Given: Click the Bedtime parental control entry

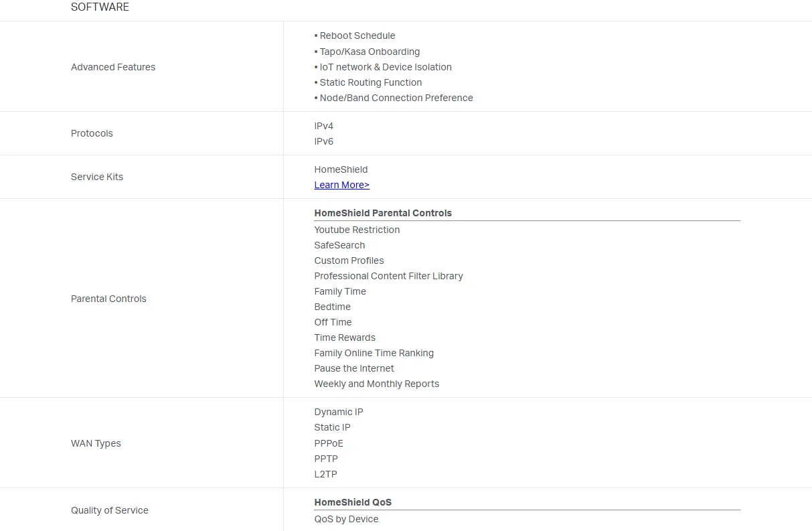Looking at the screenshot, I should click(x=332, y=307).
